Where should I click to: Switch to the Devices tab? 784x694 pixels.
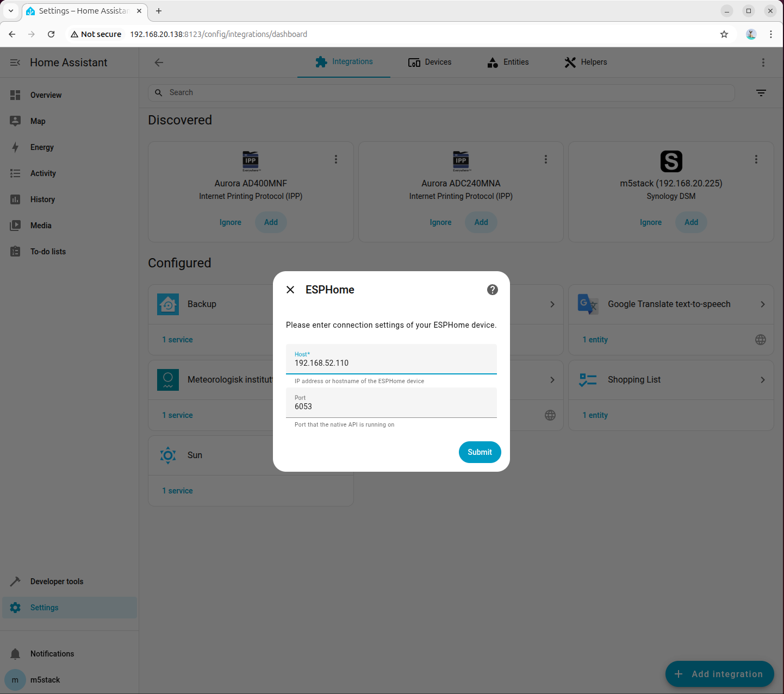coord(430,62)
